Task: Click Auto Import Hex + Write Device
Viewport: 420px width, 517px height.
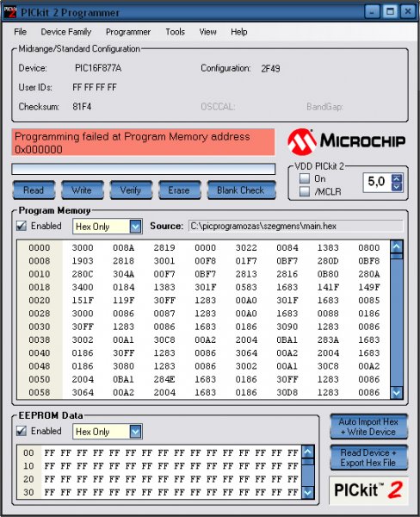Action: coord(368,427)
